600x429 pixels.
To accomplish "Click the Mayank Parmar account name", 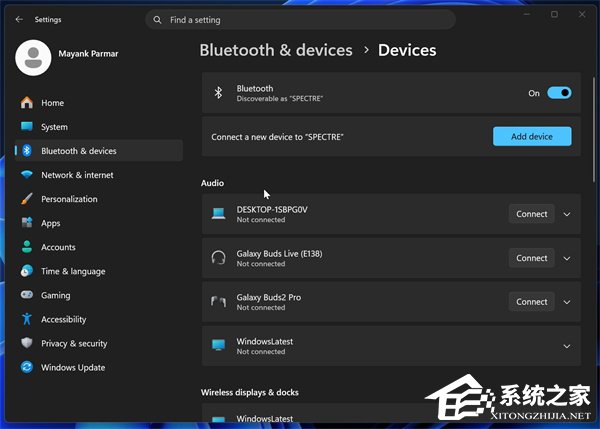I will pos(88,54).
